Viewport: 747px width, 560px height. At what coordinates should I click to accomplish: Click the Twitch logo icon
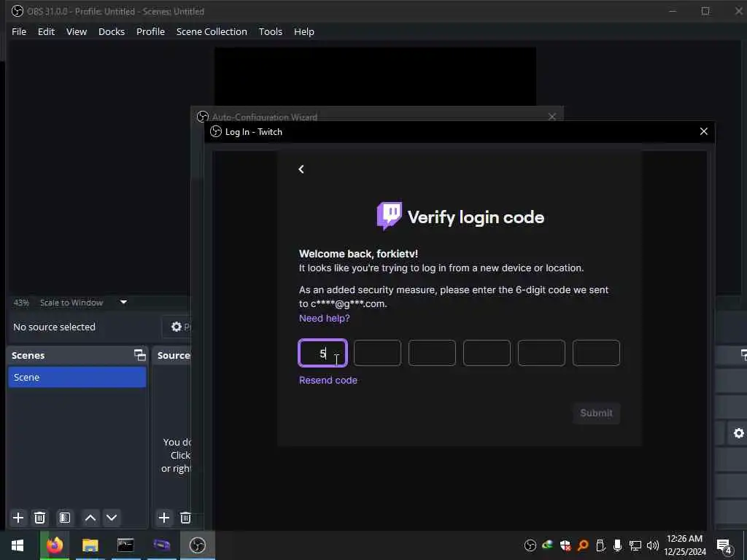tap(390, 216)
